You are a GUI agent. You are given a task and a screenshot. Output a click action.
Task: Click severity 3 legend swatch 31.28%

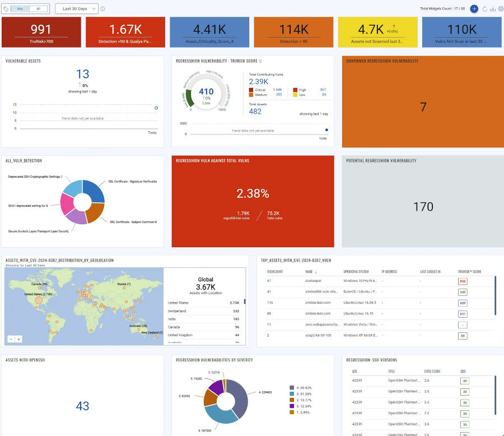pos(292,394)
